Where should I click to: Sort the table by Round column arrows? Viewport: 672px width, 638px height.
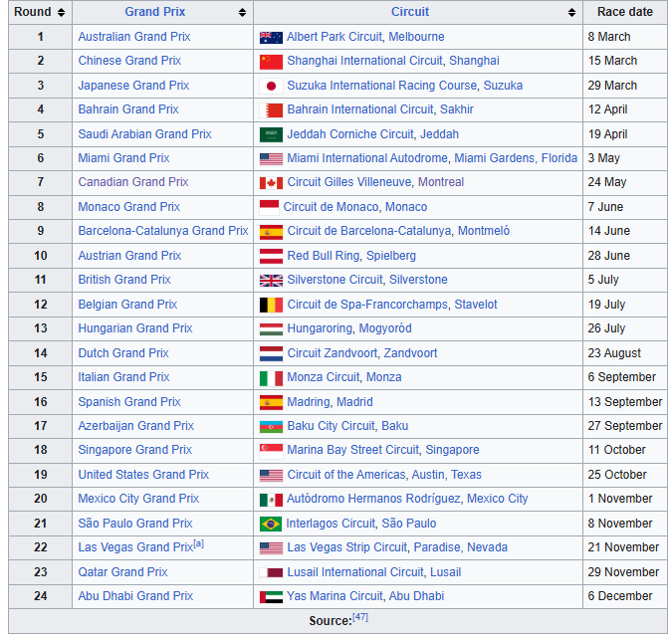point(62,12)
